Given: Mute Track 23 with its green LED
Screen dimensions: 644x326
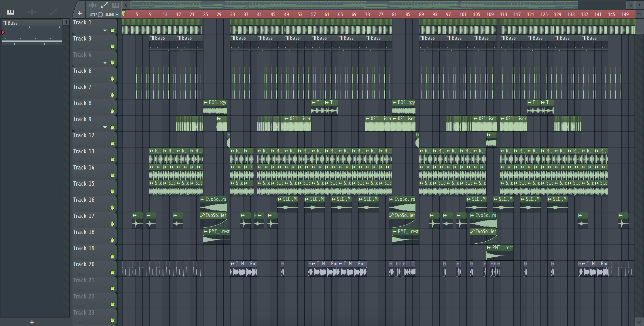Looking at the screenshot, I should pos(112,320).
